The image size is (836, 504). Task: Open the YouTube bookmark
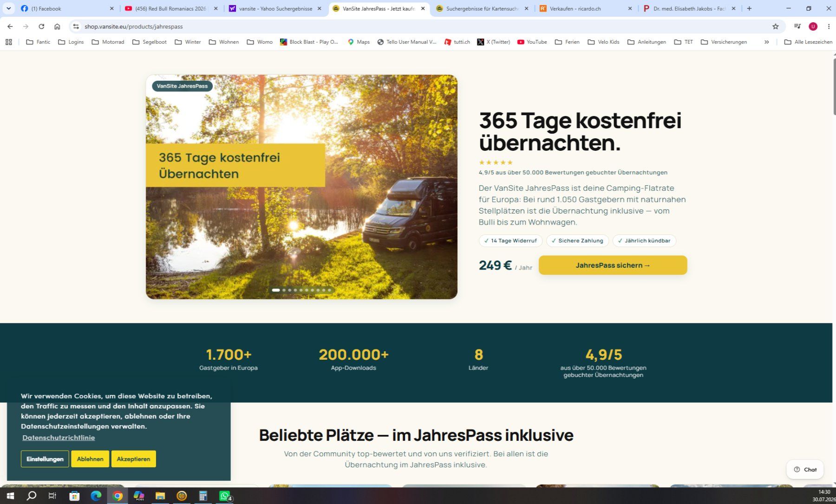pyautogui.click(x=532, y=42)
